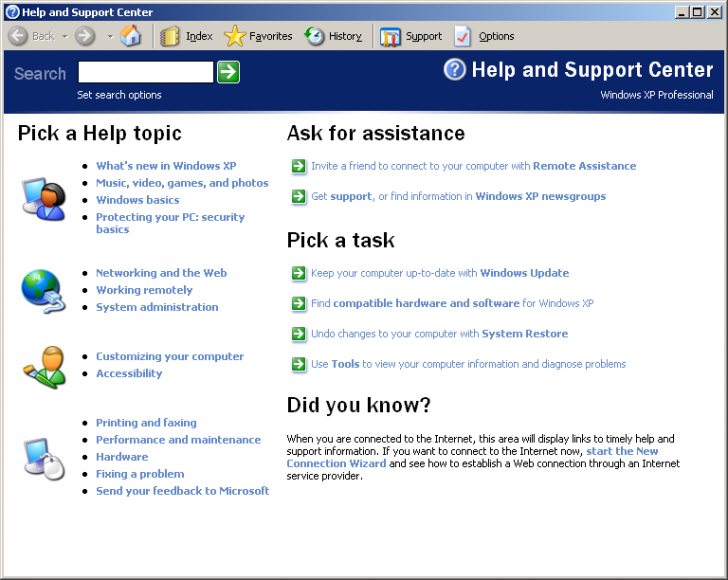Open System administration topic
Image resolution: width=728 pixels, height=580 pixels.
pyautogui.click(x=157, y=307)
